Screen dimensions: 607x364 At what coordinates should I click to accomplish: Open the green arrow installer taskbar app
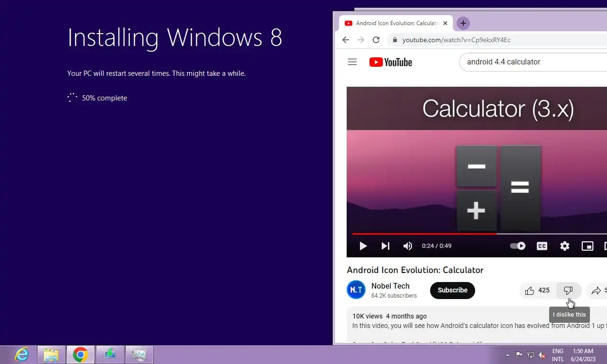[110, 355]
